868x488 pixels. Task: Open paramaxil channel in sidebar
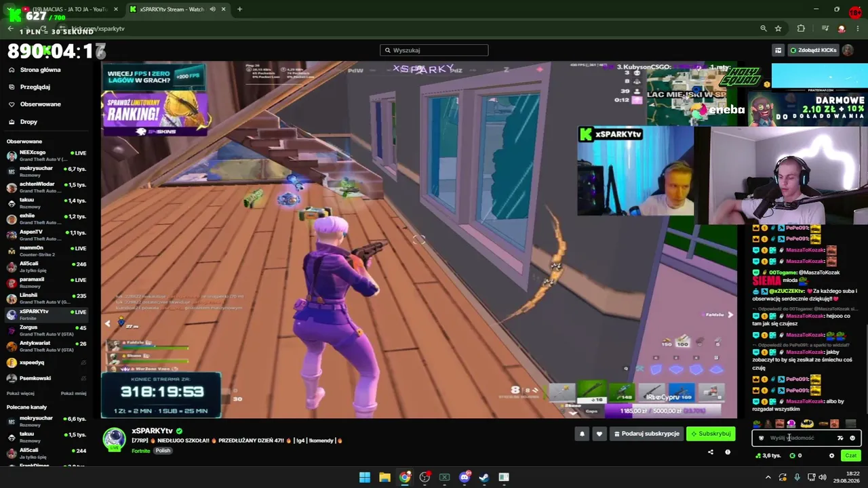point(46,283)
